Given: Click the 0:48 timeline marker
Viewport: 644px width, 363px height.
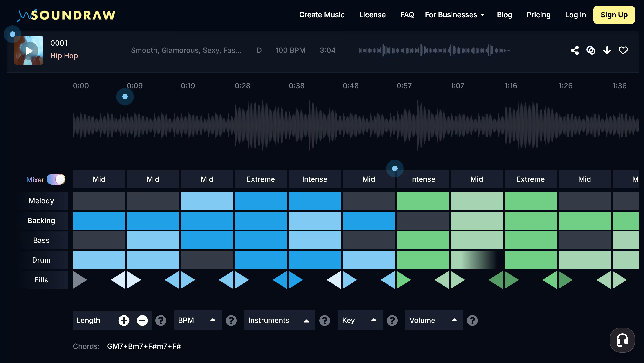Looking at the screenshot, I should tap(351, 86).
